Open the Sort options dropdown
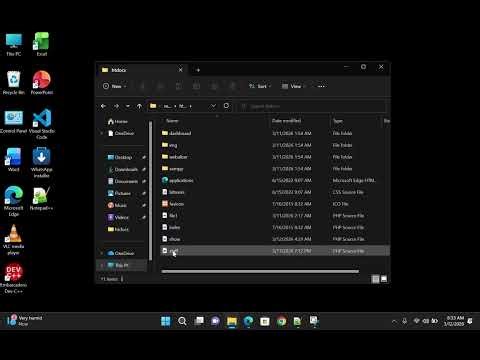The image size is (480, 360). coord(260,86)
